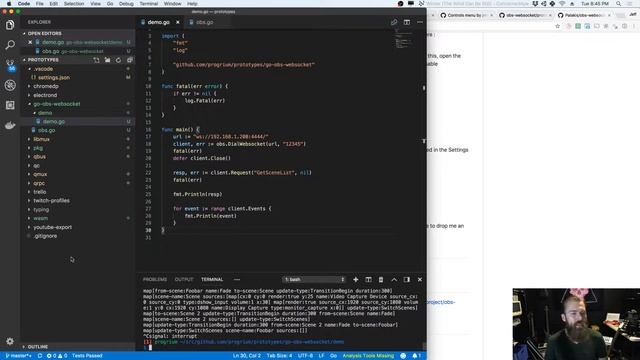Screen dimensions: 640x360
Task: Collapse the go-obs-websocket folder
Action: 56,104
